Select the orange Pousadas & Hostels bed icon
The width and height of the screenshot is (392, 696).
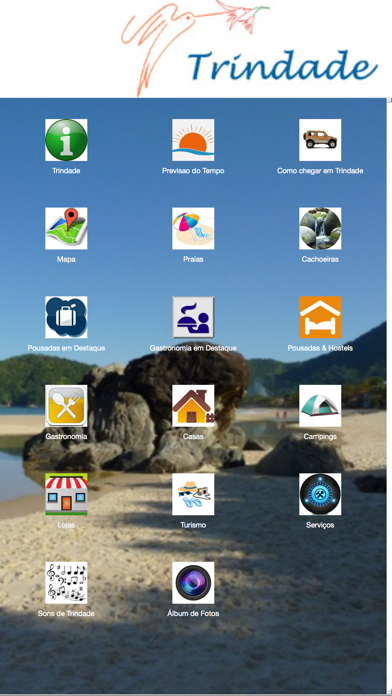click(320, 317)
